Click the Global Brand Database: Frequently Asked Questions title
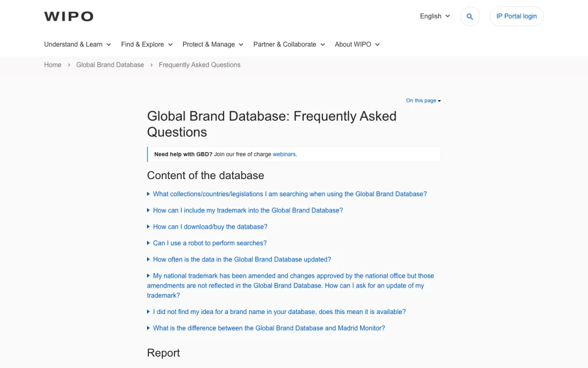 pyautogui.click(x=272, y=124)
